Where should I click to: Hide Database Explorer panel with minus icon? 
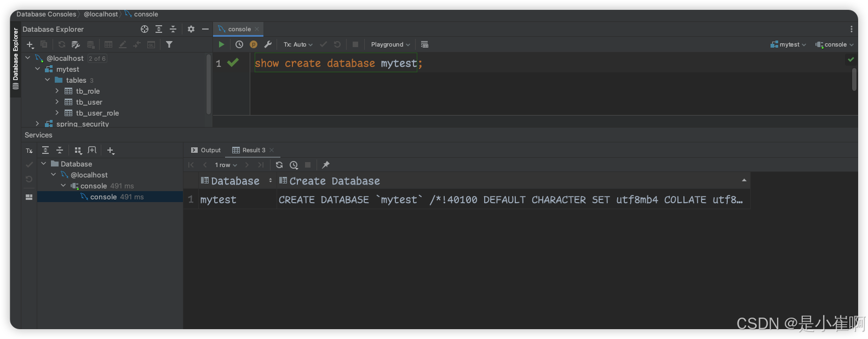click(205, 29)
